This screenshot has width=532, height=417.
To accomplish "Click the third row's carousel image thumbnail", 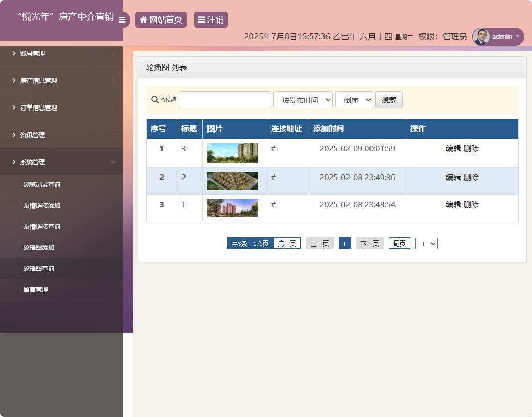I will 232,208.
